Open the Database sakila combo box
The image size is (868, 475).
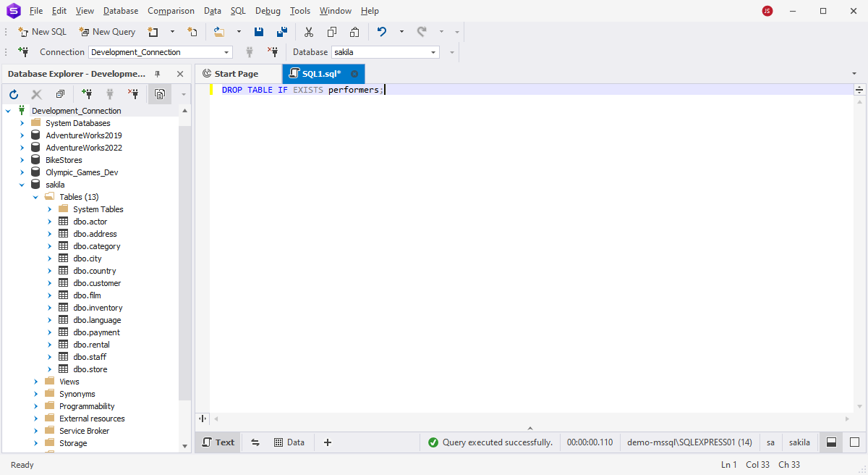click(386, 52)
